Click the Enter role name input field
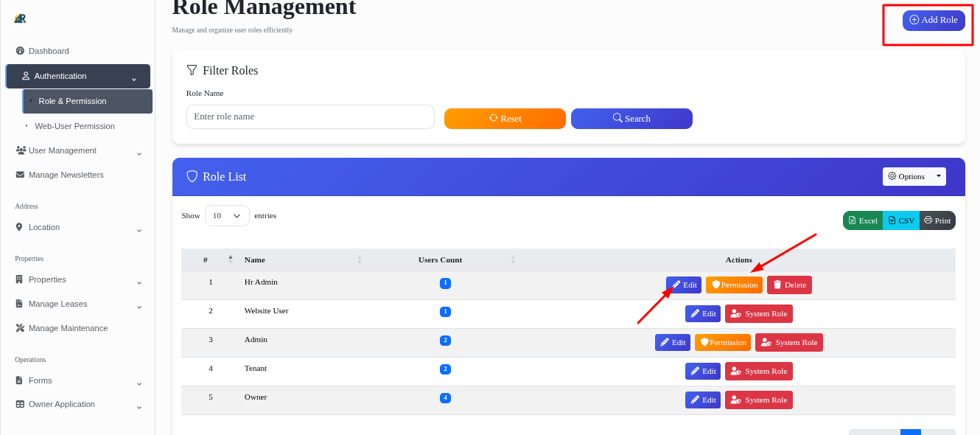Image resolution: width=980 pixels, height=435 pixels. 309,116
